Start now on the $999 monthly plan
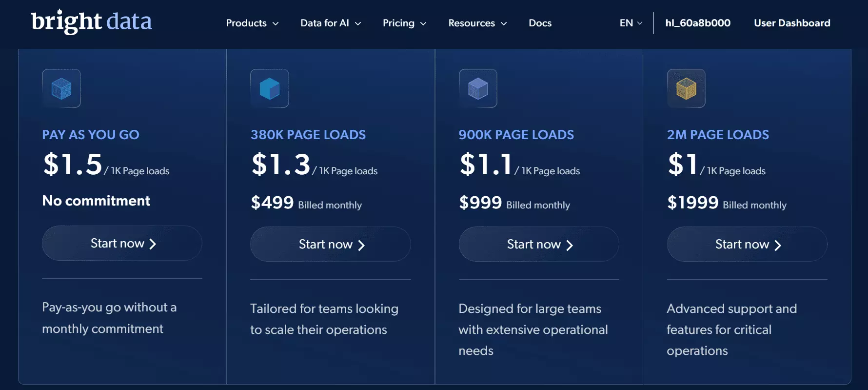 539,244
